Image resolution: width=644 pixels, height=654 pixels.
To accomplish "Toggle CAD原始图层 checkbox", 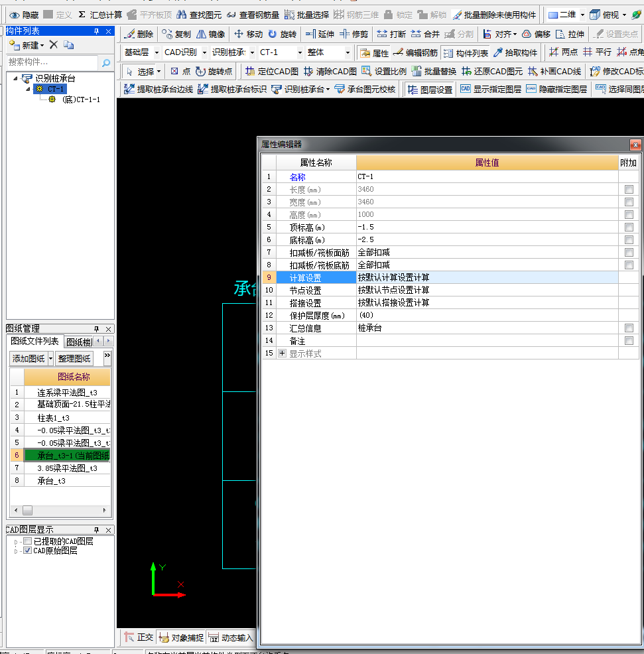I will 28,551.
